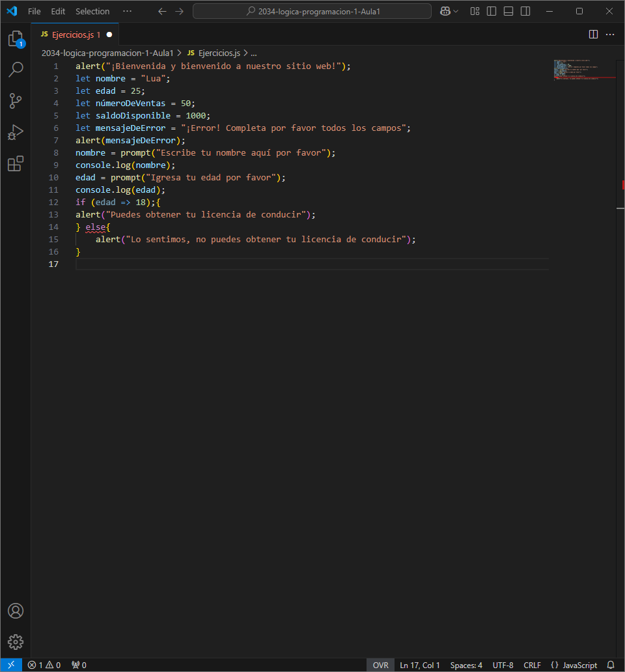This screenshot has height=672, width=625.
Task: Open the remote window indicator
Action: 11,665
